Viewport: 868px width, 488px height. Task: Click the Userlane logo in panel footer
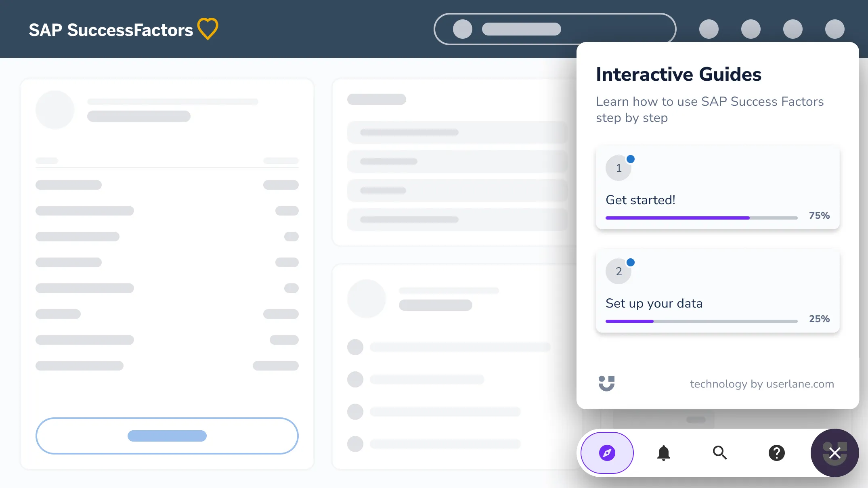606,383
